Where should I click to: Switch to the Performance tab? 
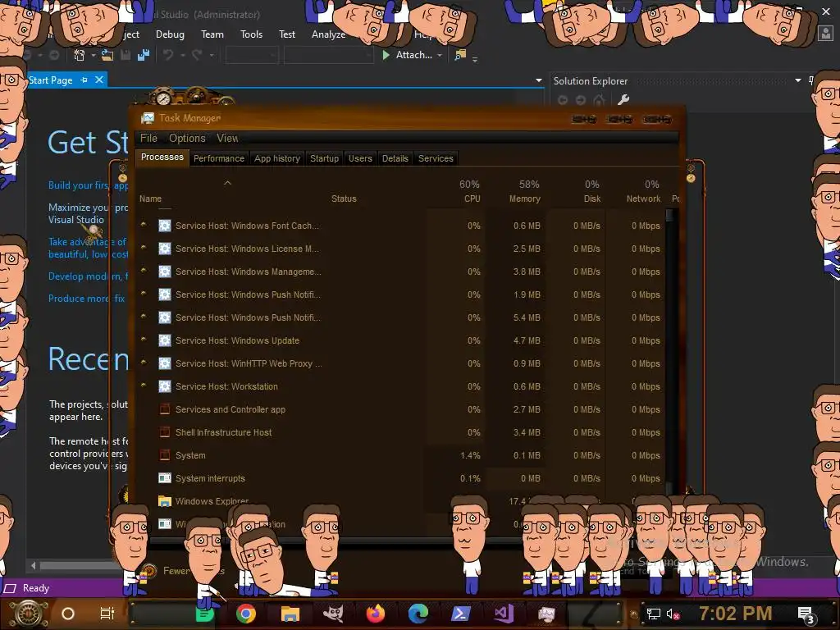tap(218, 158)
